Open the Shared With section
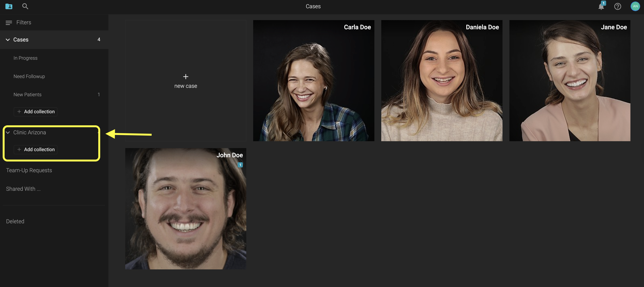Image resolution: width=644 pixels, height=287 pixels. pyautogui.click(x=23, y=189)
